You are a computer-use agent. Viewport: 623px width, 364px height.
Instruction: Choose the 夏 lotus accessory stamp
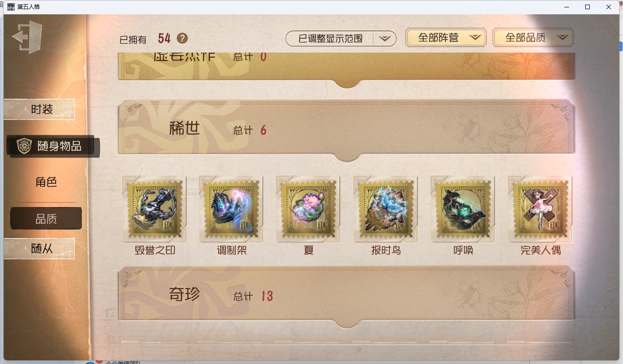coord(308,209)
